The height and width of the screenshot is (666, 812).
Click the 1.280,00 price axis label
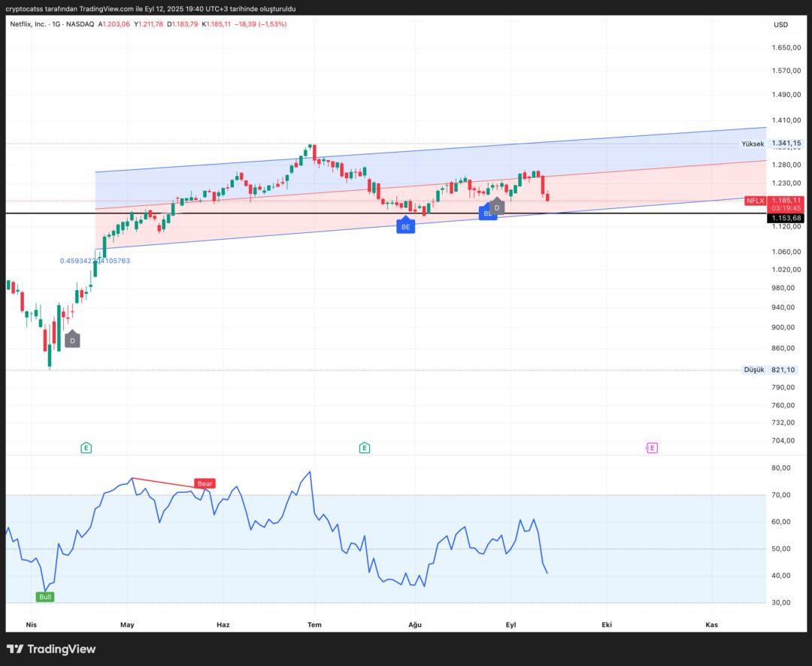786,165
